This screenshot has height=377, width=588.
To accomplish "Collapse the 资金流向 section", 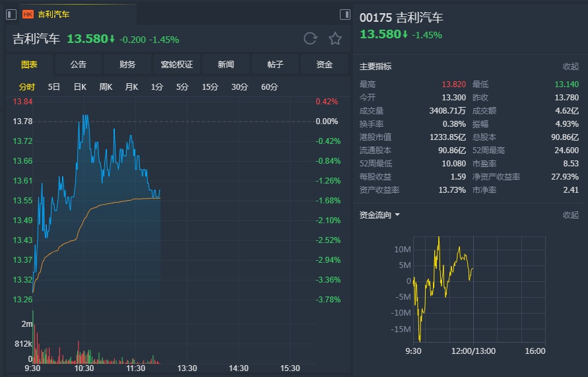I will point(570,215).
